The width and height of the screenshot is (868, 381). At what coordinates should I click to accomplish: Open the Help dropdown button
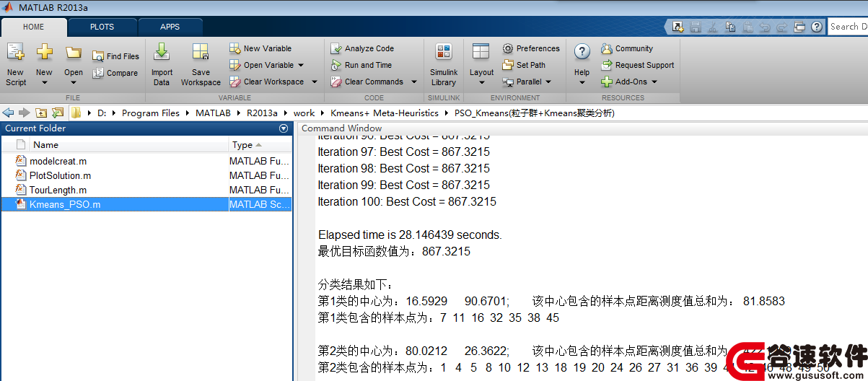coord(582,64)
